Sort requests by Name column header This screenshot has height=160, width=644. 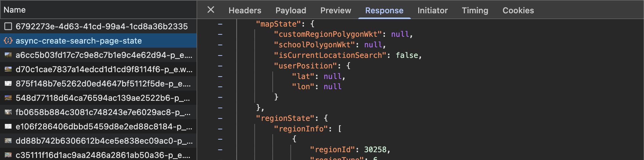pos(15,10)
